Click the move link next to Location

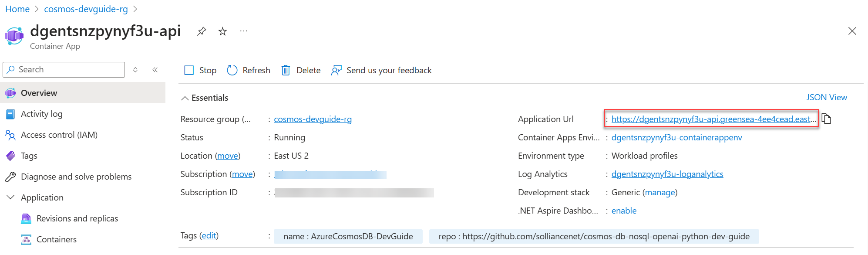tap(228, 156)
